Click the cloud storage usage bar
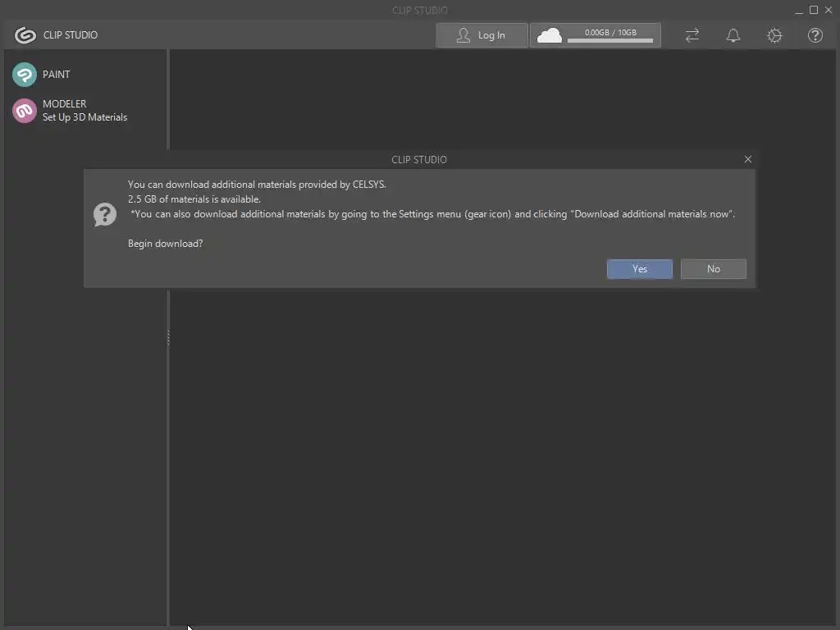This screenshot has width=840, height=630. coord(610,40)
